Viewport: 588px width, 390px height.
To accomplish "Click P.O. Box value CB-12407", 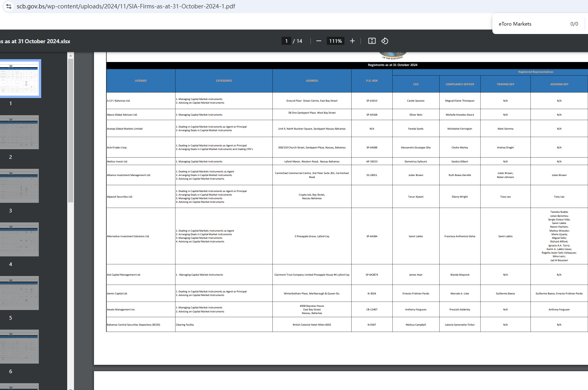I will (372, 310).
